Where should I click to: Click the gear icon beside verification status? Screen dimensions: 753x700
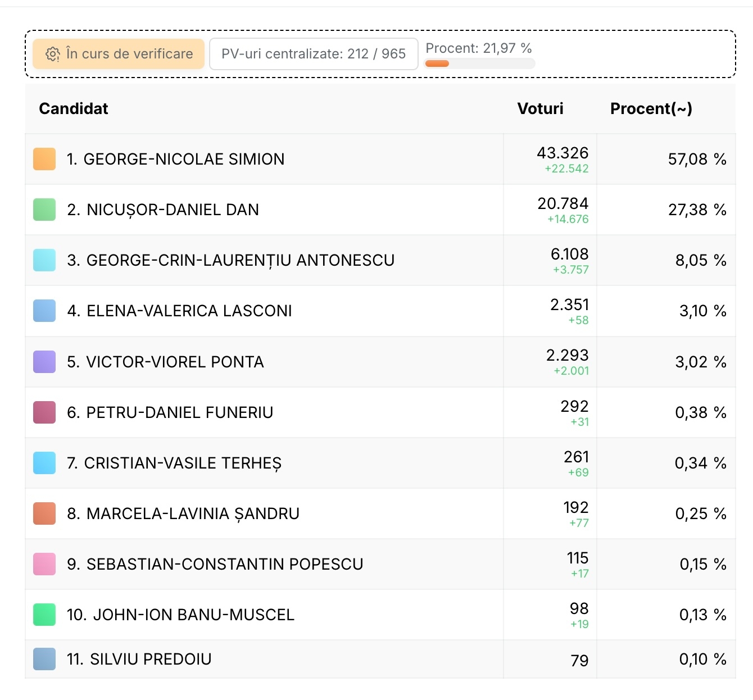click(52, 54)
